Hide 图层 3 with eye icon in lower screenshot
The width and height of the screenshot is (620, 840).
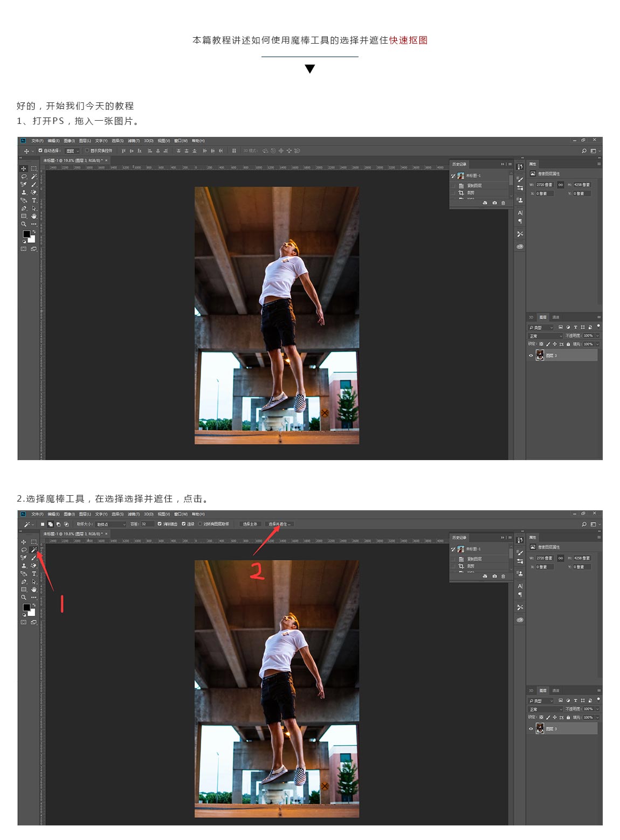(531, 729)
